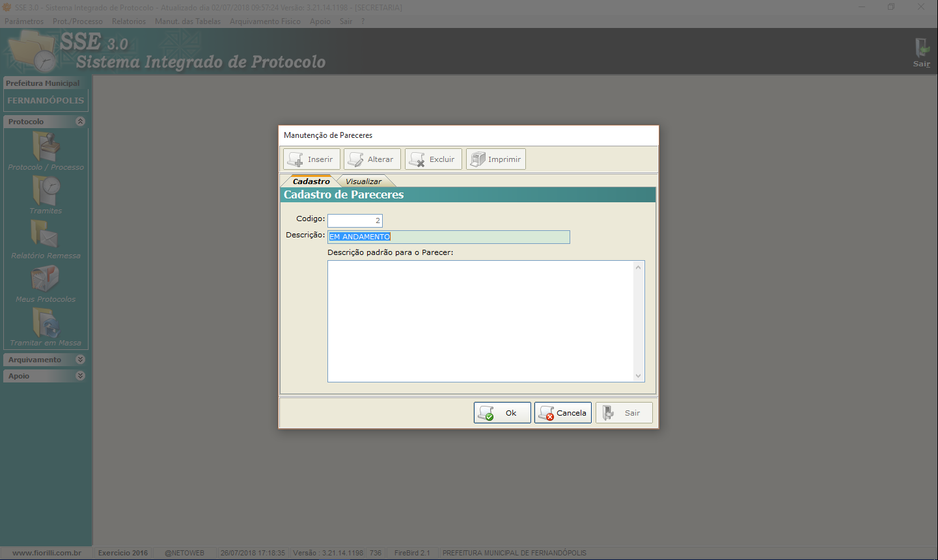Open Tramitar em Massa icon

pyautogui.click(x=46, y=323)
